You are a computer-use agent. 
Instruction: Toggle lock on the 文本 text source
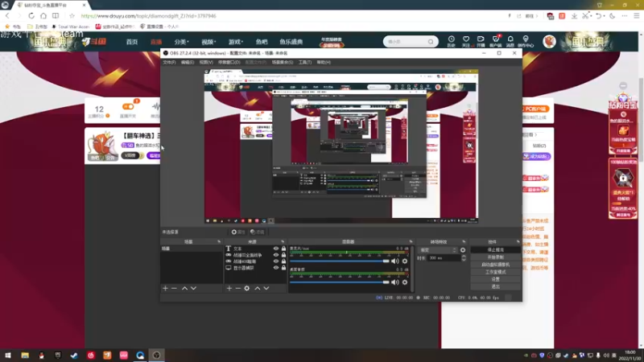coord(283,249)
